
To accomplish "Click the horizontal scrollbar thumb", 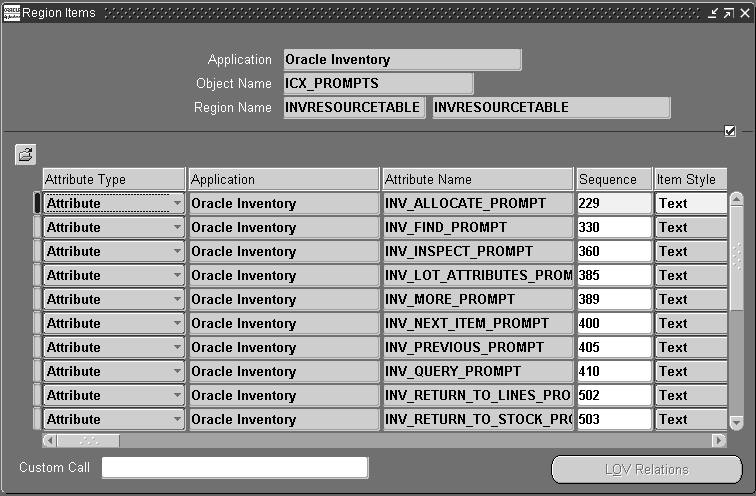I will 88,440.
